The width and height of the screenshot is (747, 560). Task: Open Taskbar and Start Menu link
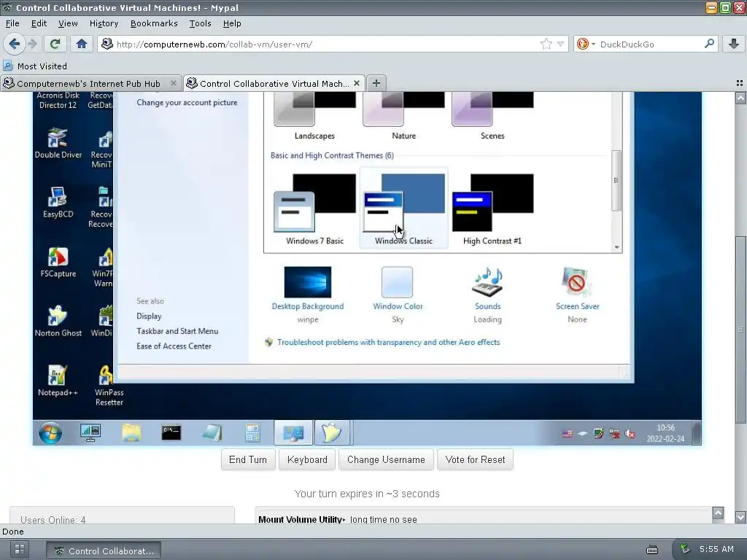(177, 331)
